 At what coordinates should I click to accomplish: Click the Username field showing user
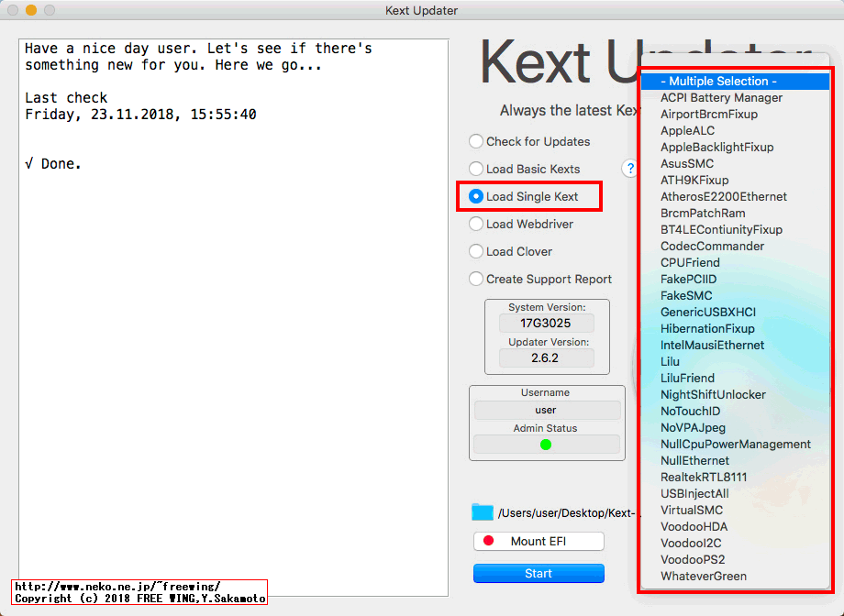pos(547,409)
